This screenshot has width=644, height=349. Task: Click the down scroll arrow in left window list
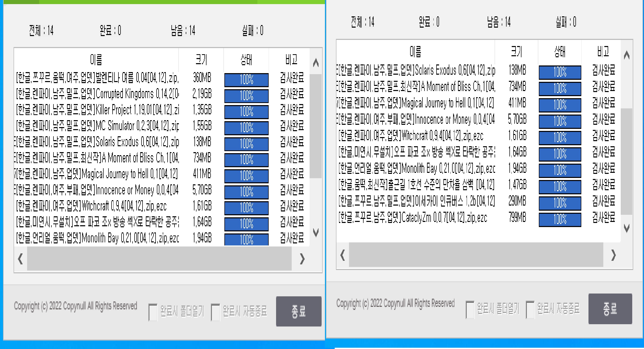coord(316,232)
